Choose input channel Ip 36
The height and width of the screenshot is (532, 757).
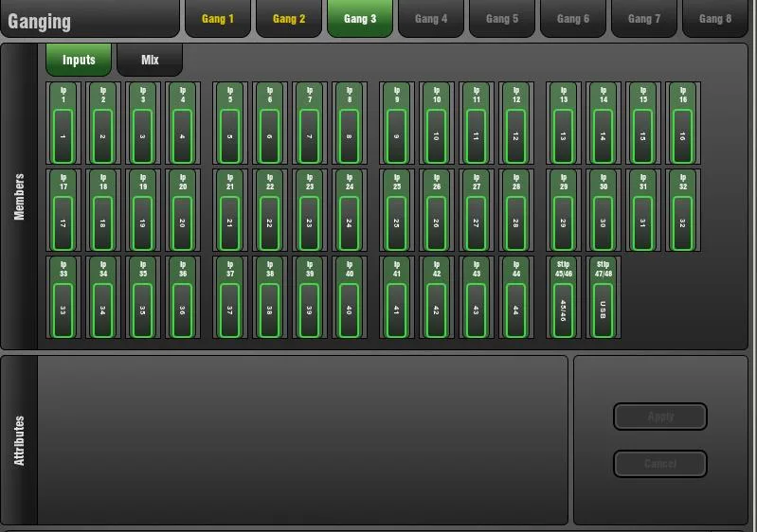pyautogui.click(x=183, y=297)
